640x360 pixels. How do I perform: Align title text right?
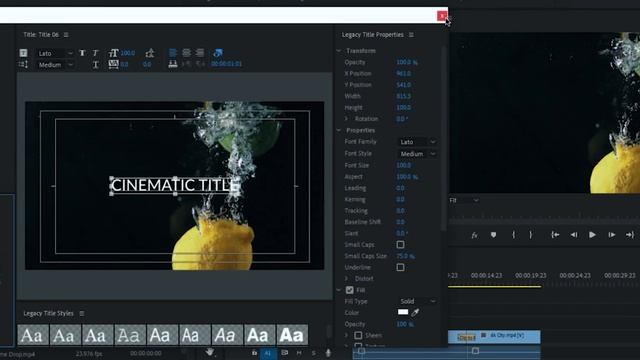pos(200,53)
